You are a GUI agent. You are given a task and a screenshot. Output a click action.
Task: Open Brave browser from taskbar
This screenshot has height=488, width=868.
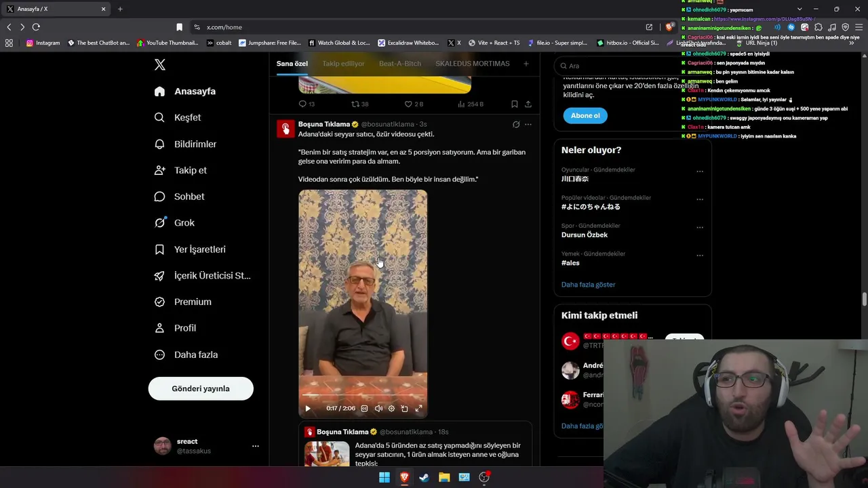click(x=404, y=477)
